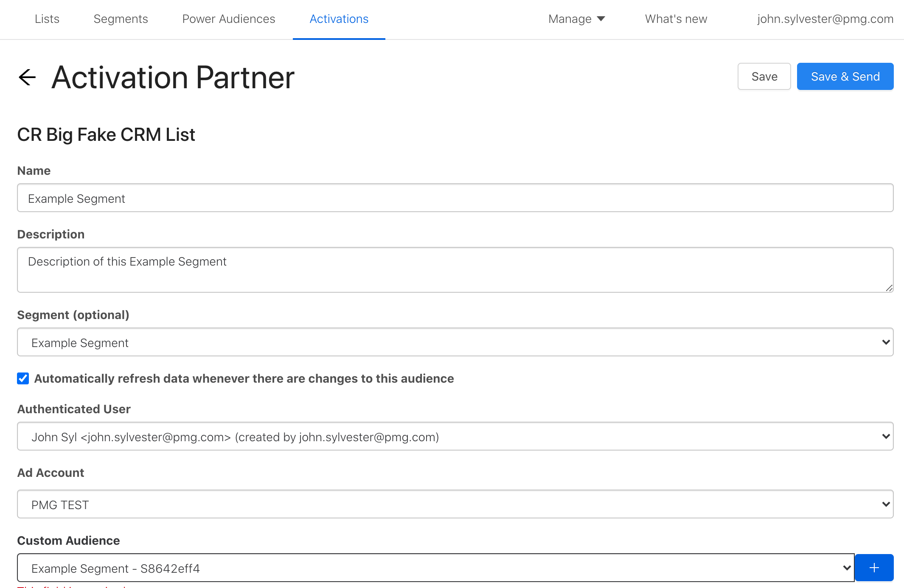Expand the Custom Audience select box
The width and height of the screenshot is (904, 588).
pyautogui.click(x=435, y=568)
